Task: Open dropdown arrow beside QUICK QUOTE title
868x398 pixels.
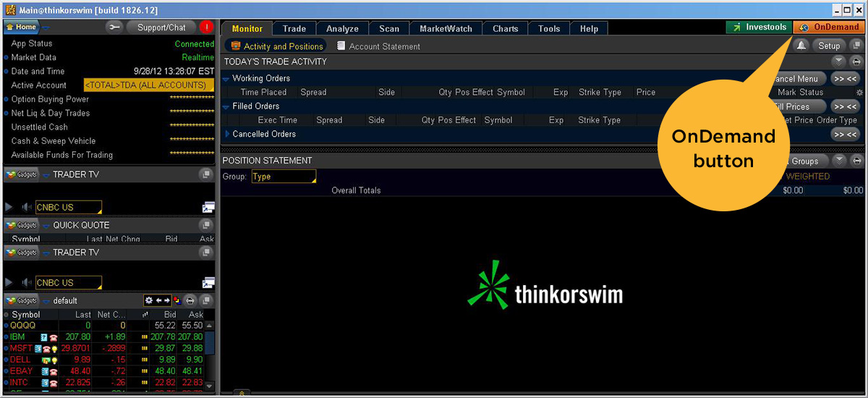Action: tap(46, 226)
